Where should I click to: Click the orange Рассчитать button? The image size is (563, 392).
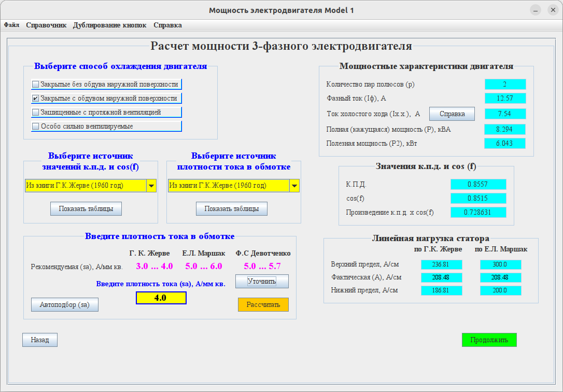tap(263, 304)
